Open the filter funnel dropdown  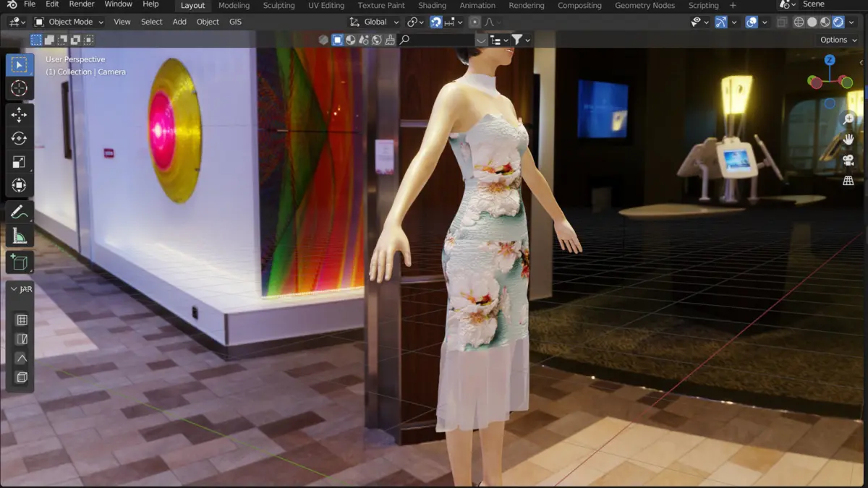[x=521, y=40]
